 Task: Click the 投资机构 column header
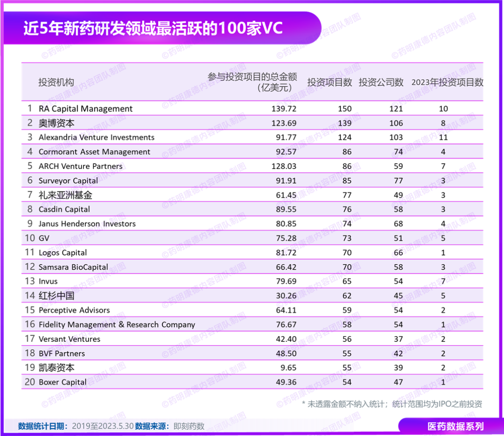point(56,82)
